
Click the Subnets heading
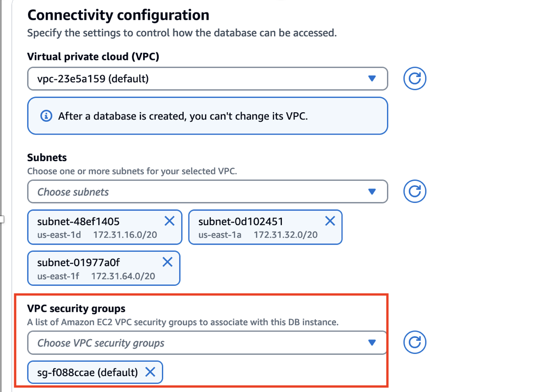(x=47, y=158)
